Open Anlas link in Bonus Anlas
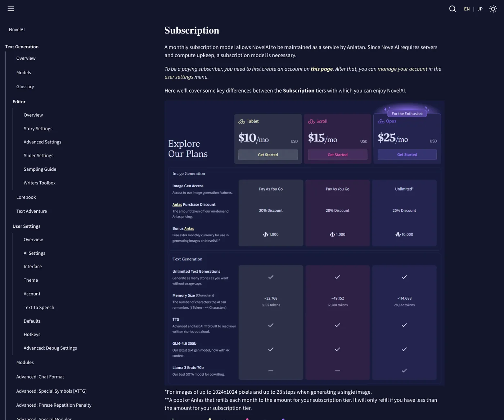504x420 pixels. (189, 229)
